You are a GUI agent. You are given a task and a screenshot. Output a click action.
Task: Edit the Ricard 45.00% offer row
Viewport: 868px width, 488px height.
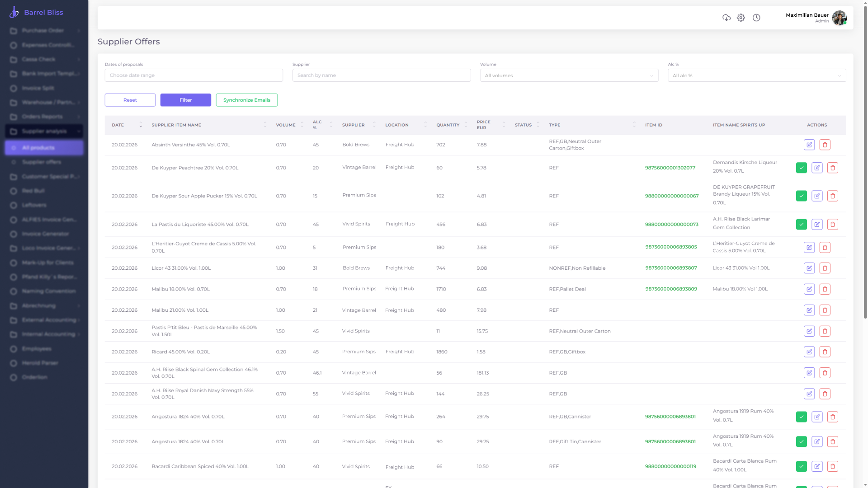809,352
